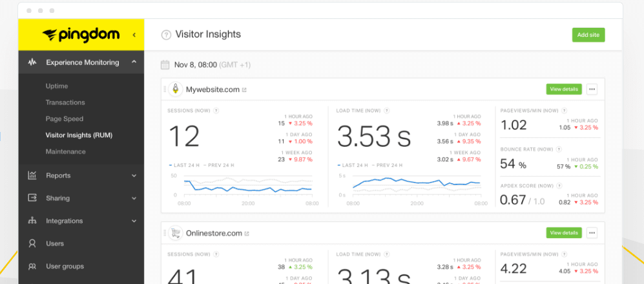Expand the Integrations section chevron

(x=134, y=221)
